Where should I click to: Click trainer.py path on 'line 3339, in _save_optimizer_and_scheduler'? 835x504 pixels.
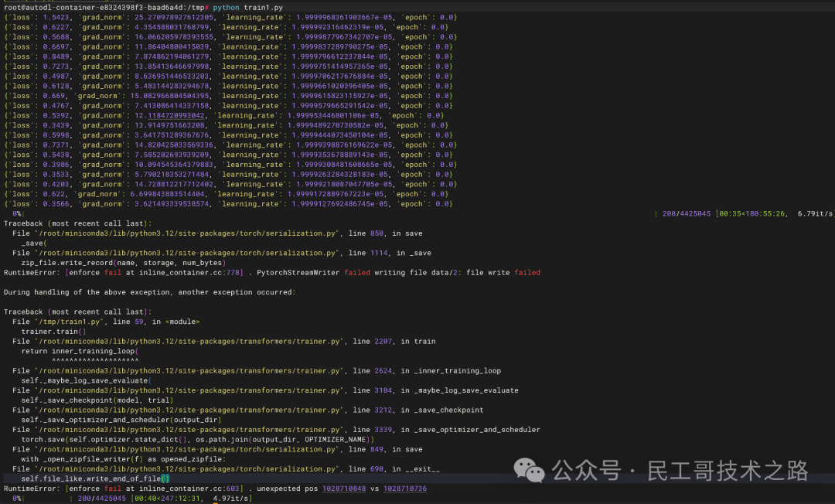coord(189,430)
